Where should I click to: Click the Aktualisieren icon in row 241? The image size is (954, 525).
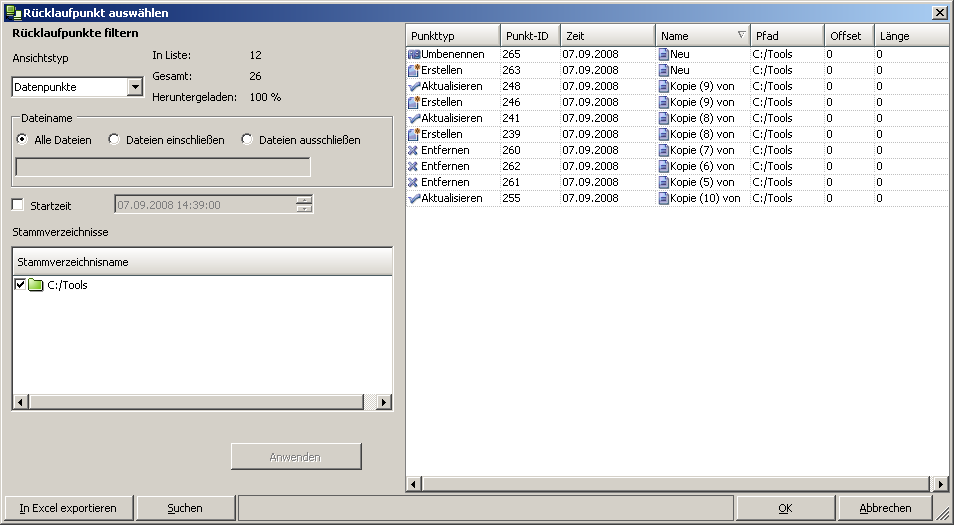pos(414,118)
